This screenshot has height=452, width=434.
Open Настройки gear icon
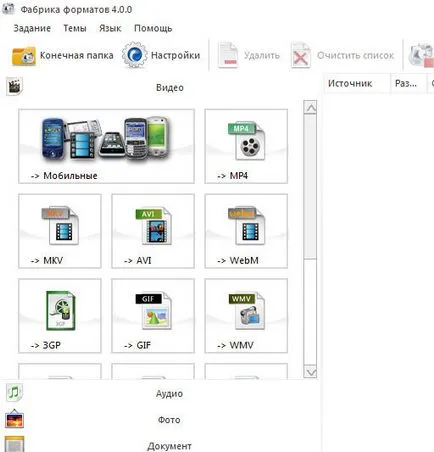(134, 55)
